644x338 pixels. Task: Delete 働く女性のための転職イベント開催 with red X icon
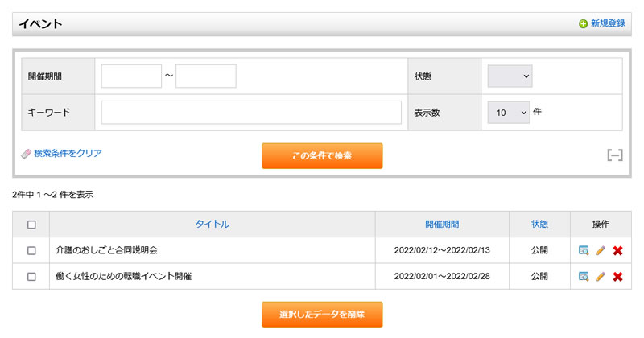617,276
